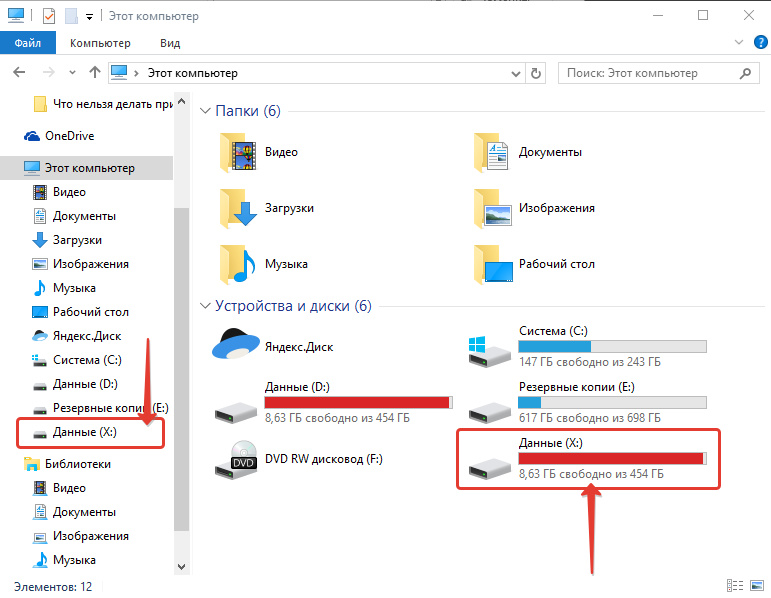Open the Компьютер ribbon tab
The height and width of the screenshot is (598, 771).
coord(100,43)
